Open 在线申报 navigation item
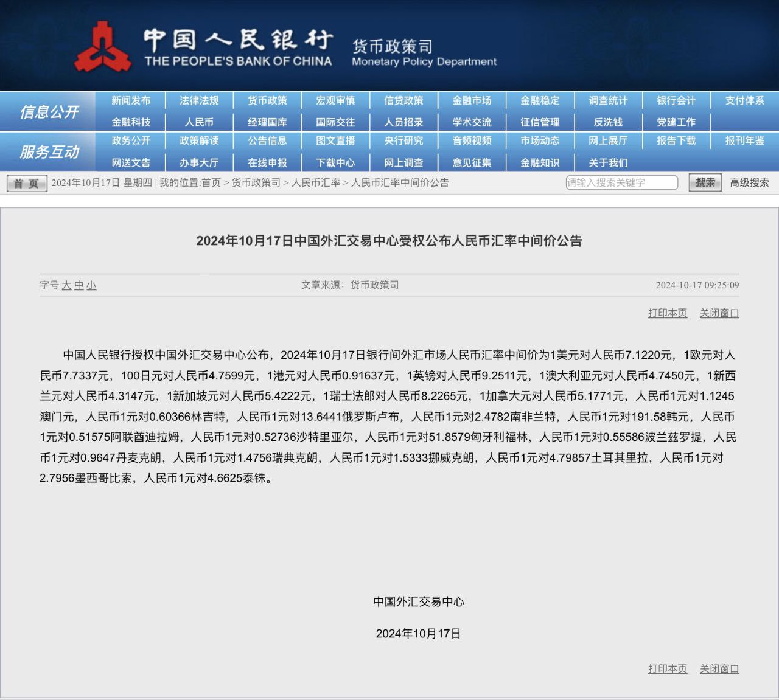Image resolution: width=779 pixels, height=700 pixels. (x=267, y=163)
